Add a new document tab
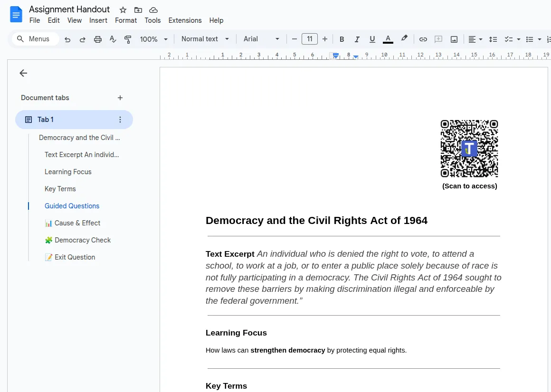The image size is (551, 392). [120, 98]
